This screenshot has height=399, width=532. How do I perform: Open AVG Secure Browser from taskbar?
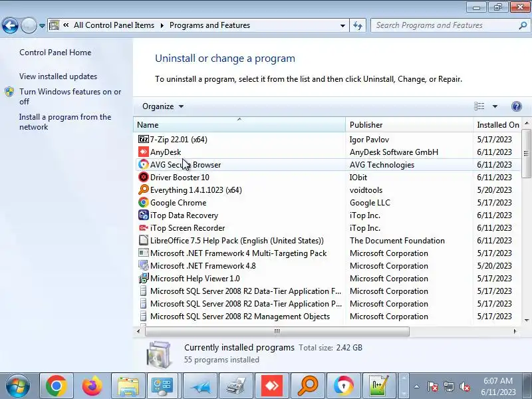tap(343, 386)
